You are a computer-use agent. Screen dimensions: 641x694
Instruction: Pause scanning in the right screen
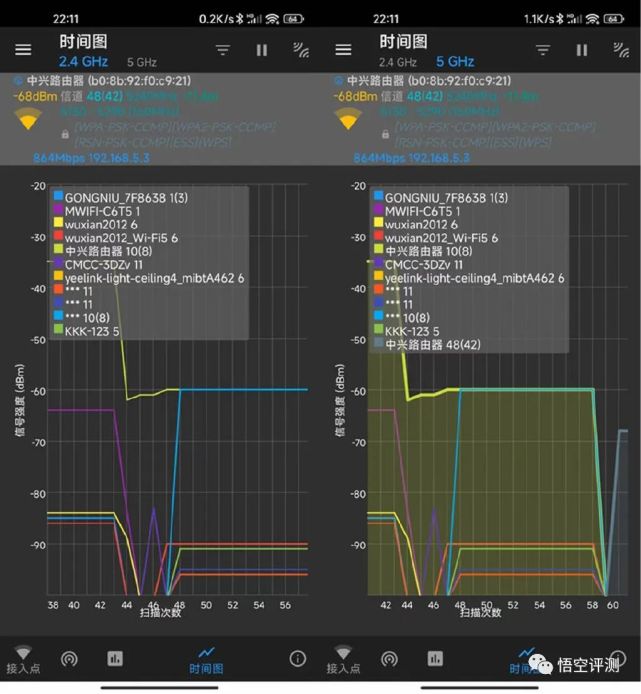pyautogui.click(x=582, y=50)
